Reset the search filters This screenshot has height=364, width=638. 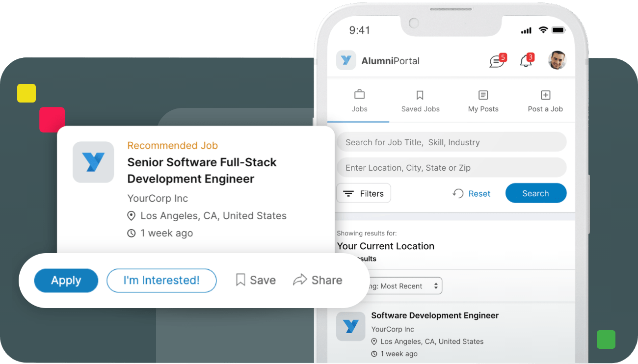472,194
